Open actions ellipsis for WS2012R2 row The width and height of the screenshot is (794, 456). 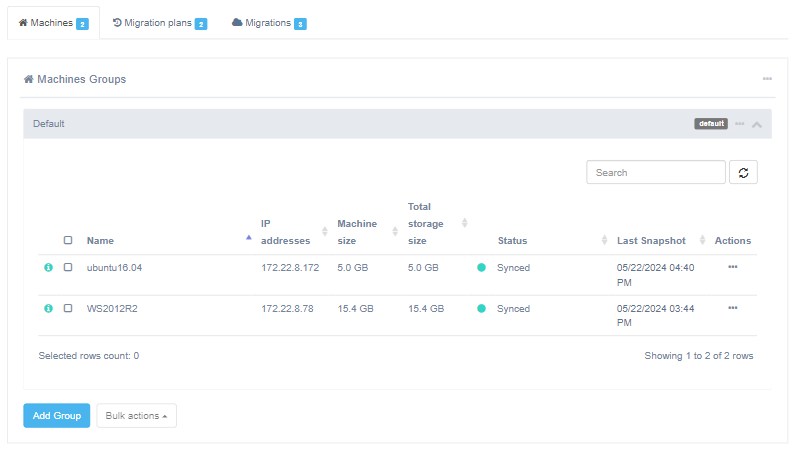pyautogui.click(x=732, y=307)
